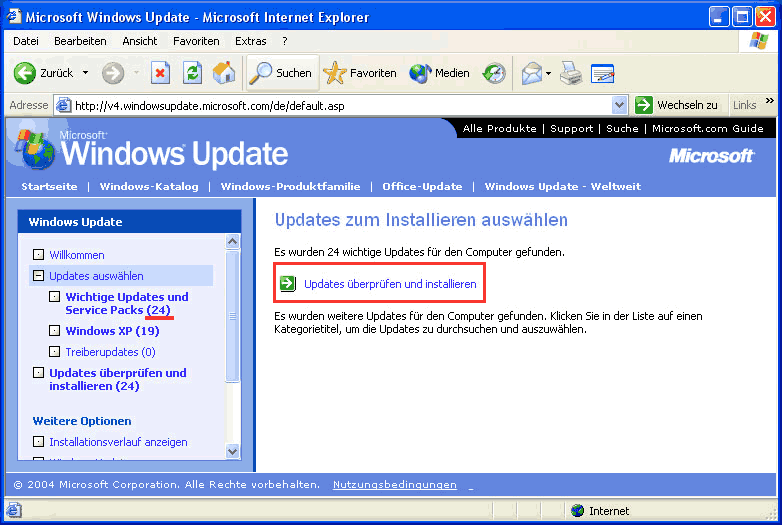Open the ? help menu

pyautogui.click(x=285, y=41)
